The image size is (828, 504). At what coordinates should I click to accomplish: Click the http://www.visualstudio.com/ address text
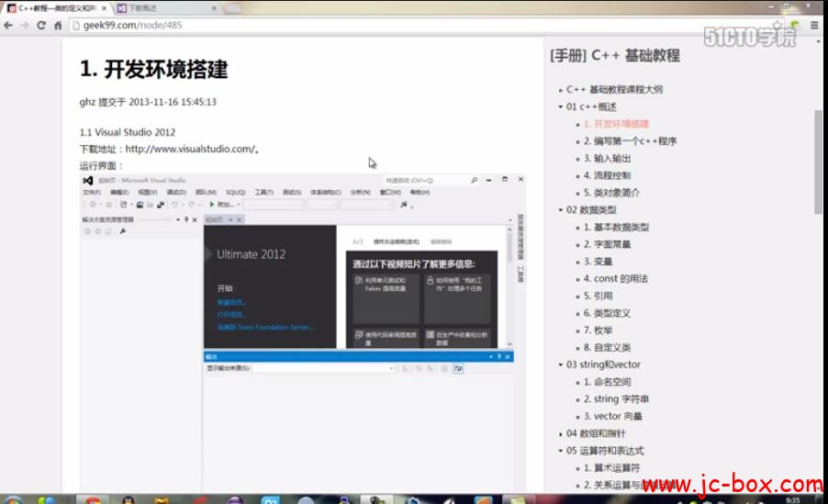[190, 149]
